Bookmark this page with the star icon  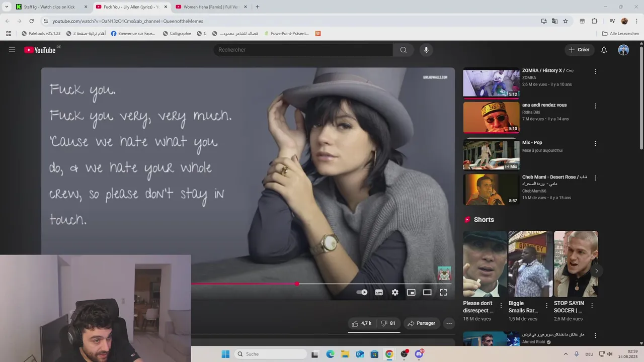click(x=566, y=21)
